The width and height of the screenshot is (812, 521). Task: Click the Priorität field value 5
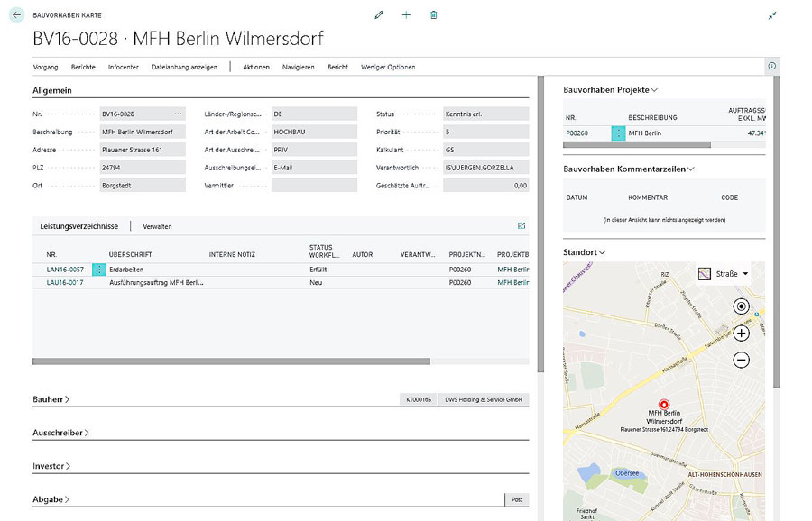485,132
